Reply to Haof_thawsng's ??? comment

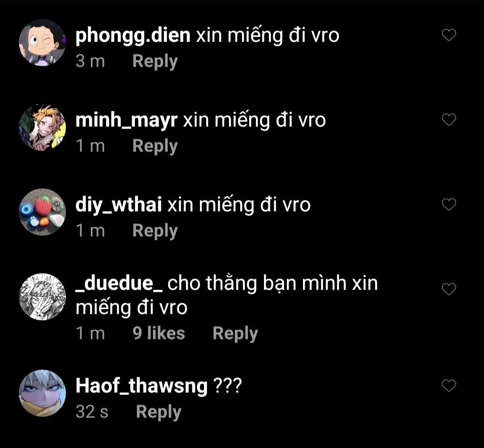159,412
